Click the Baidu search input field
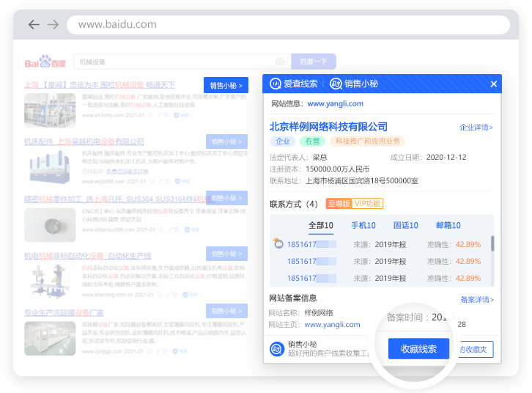This screenshot has height=393, width=532. pos(182,62)
